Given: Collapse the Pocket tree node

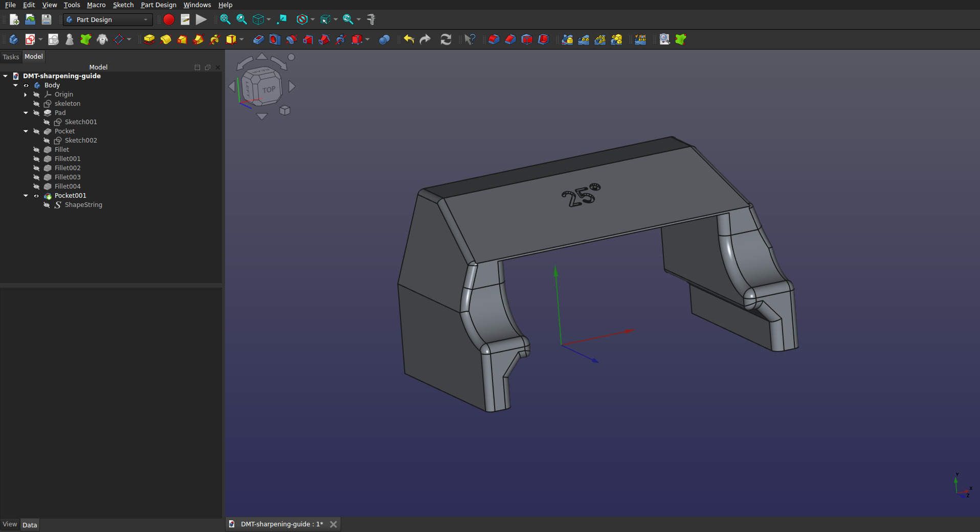Looking at the screenshot, I should click(x=26, y=131).
